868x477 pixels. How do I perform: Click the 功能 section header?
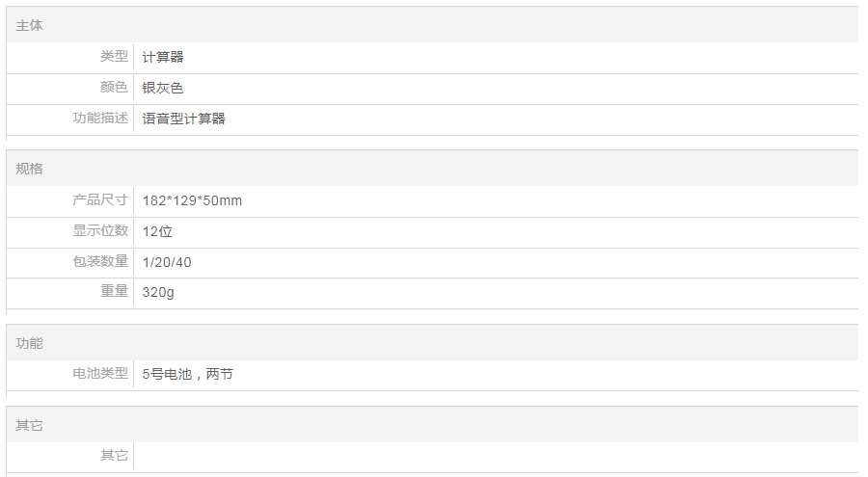click(x=30, y=343)
